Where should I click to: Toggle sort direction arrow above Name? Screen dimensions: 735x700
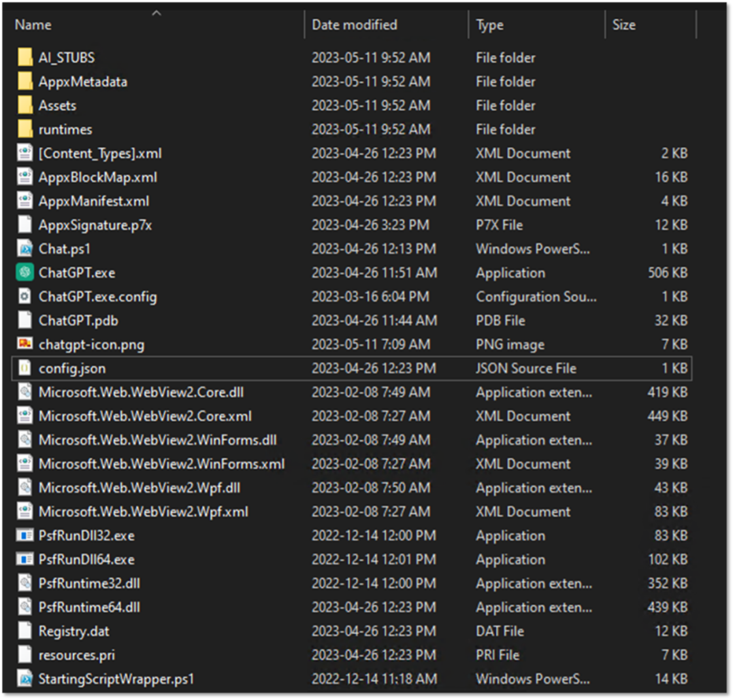click(157, 13)
